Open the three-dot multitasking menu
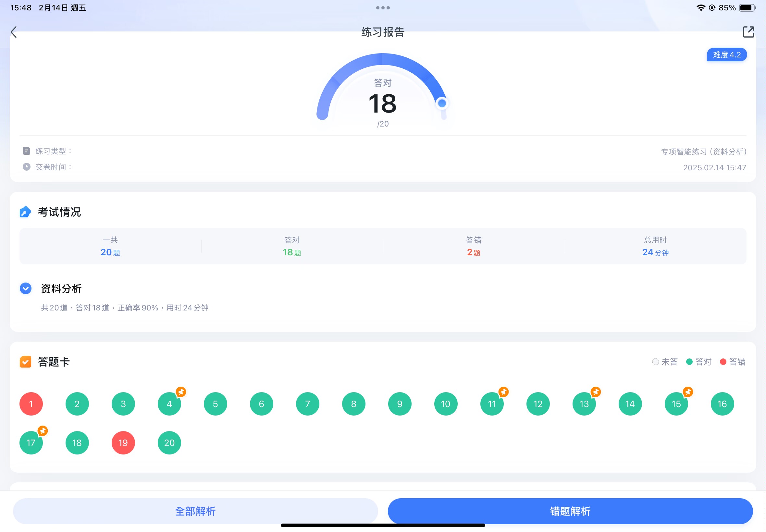766x532 pixels. [x=383, y=8]
